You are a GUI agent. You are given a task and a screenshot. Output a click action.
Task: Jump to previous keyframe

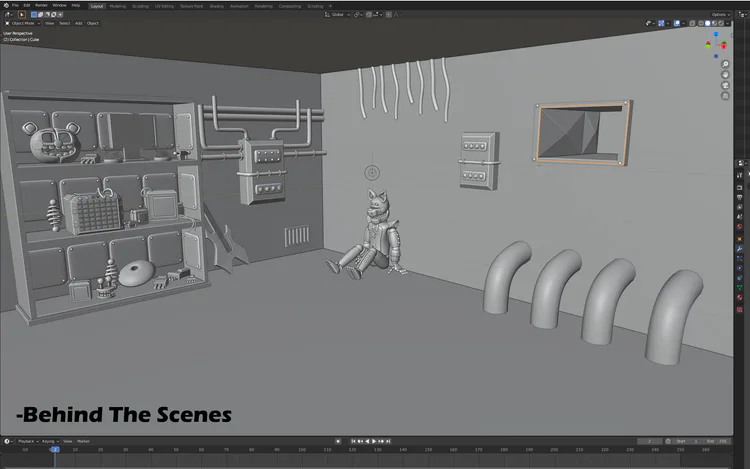(360, 441)
